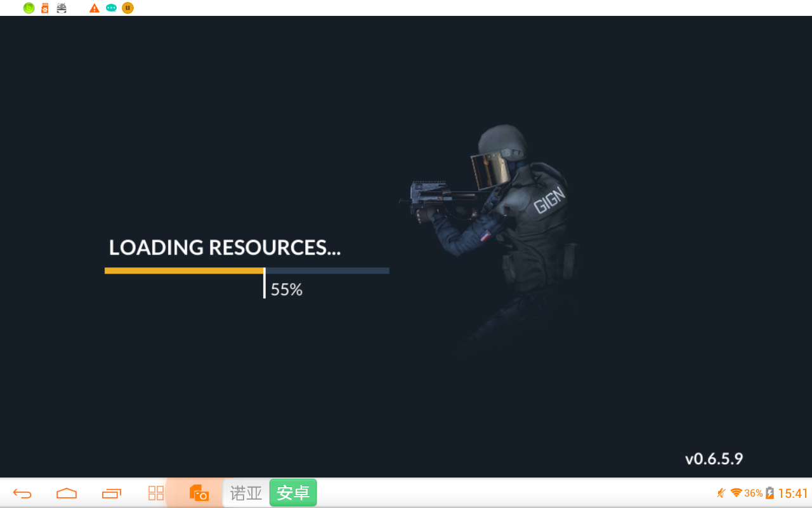Tap the charging battery icon
812x508 pixels.
770,493
